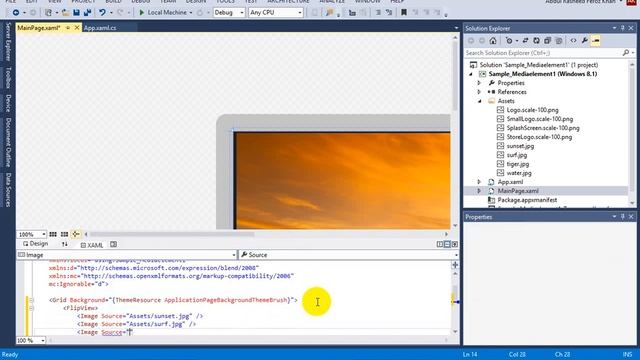Open the Any CPU platform dropdown

click(x=300, y=13)
